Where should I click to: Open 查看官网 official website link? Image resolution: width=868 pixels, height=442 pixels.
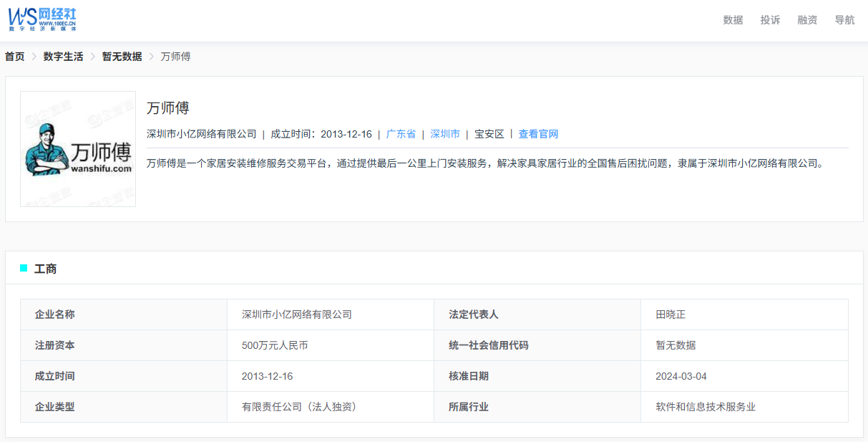coord(538,134)
